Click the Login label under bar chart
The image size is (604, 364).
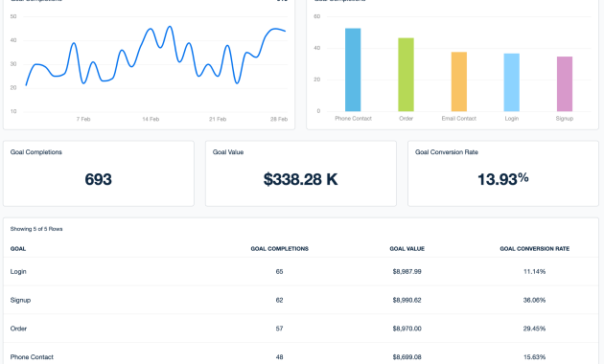512,119
